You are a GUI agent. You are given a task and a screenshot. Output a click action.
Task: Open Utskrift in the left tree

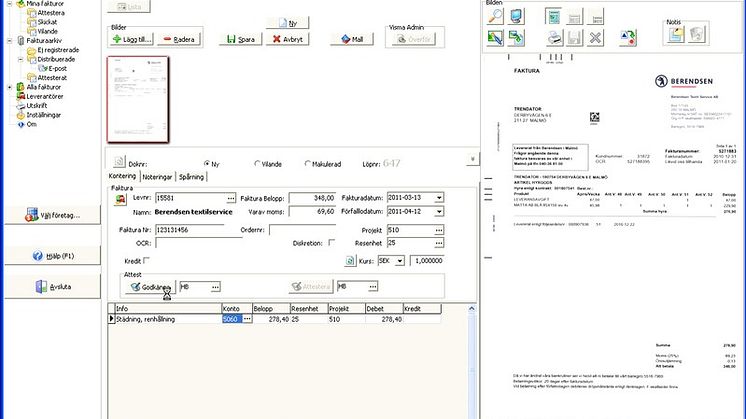[37, 106]
